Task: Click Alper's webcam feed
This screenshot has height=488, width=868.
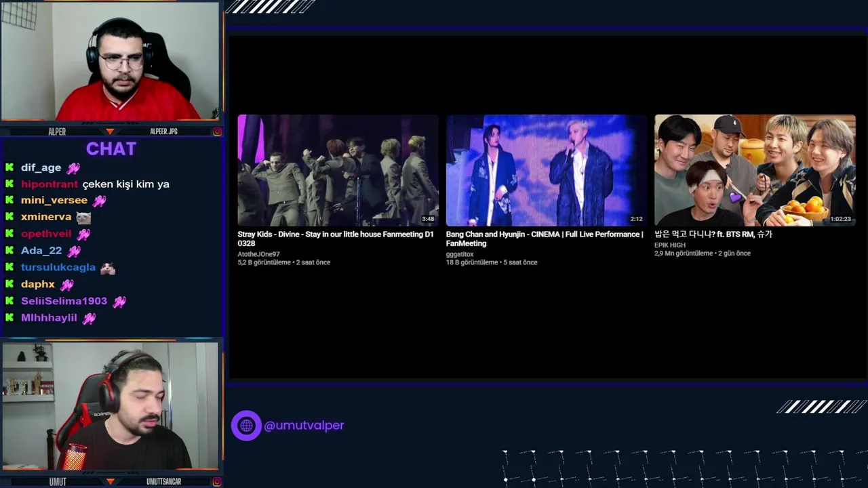Action: tap(110, 61)
